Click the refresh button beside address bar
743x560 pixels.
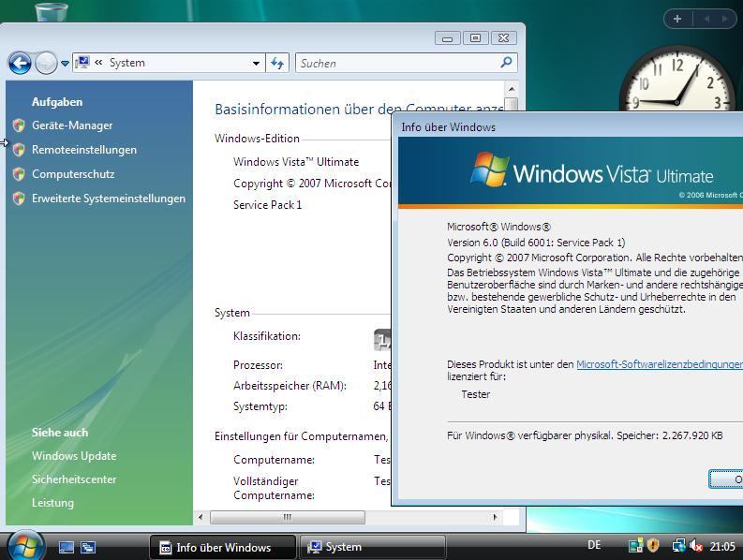pos(277,63)
